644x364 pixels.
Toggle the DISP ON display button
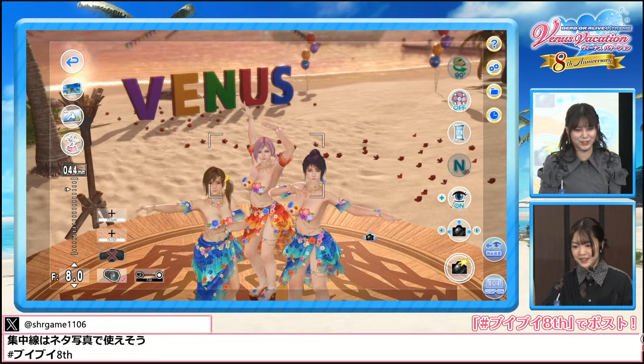(494, 286)
